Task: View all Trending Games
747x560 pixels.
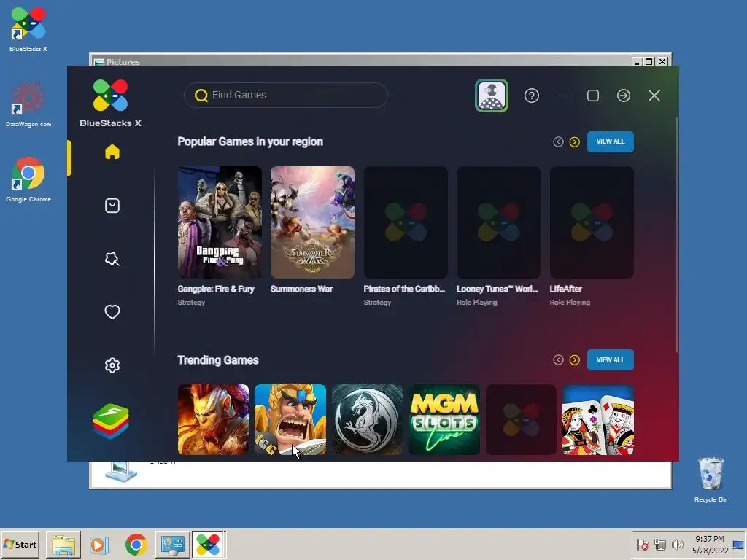Action: (611, 359)
